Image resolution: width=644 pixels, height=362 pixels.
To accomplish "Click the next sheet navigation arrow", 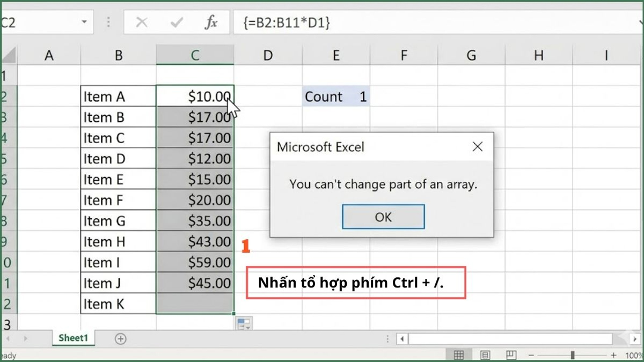I will click(x=24, y=339).
